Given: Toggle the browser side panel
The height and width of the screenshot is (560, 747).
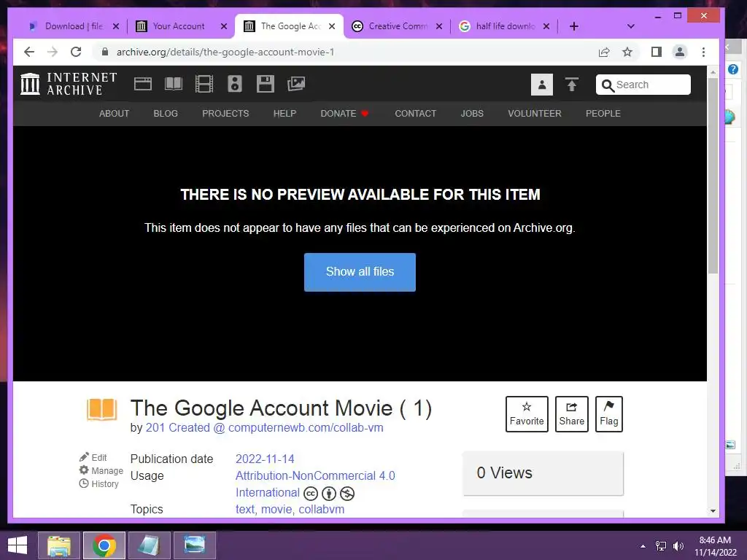Looking at the screenshot, I should point(657,52).
